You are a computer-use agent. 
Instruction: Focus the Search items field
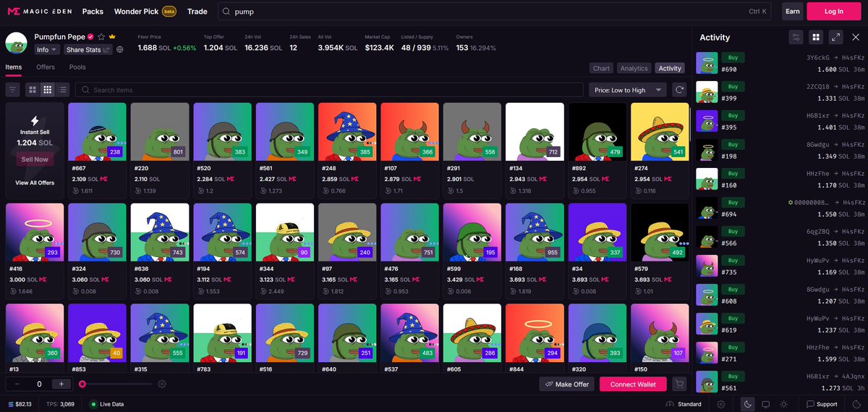click(x=329, y=90)
